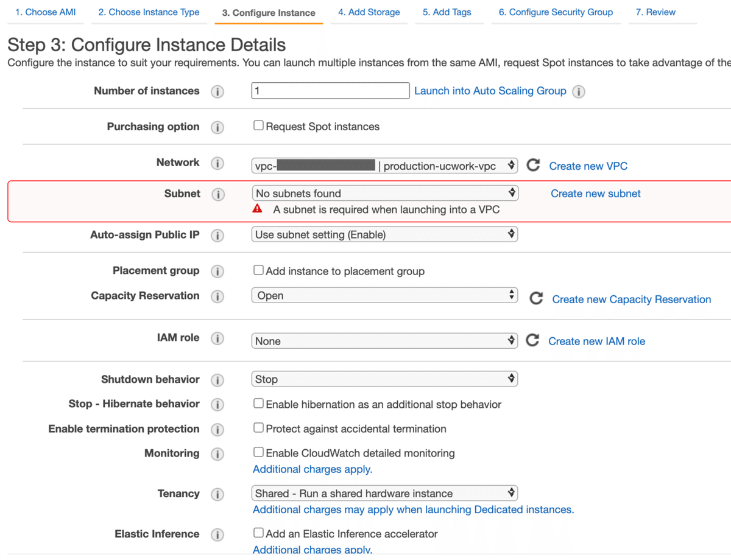Open the Subnet dropdown
This screenshot has height=560, width=731.
[384, 194]
